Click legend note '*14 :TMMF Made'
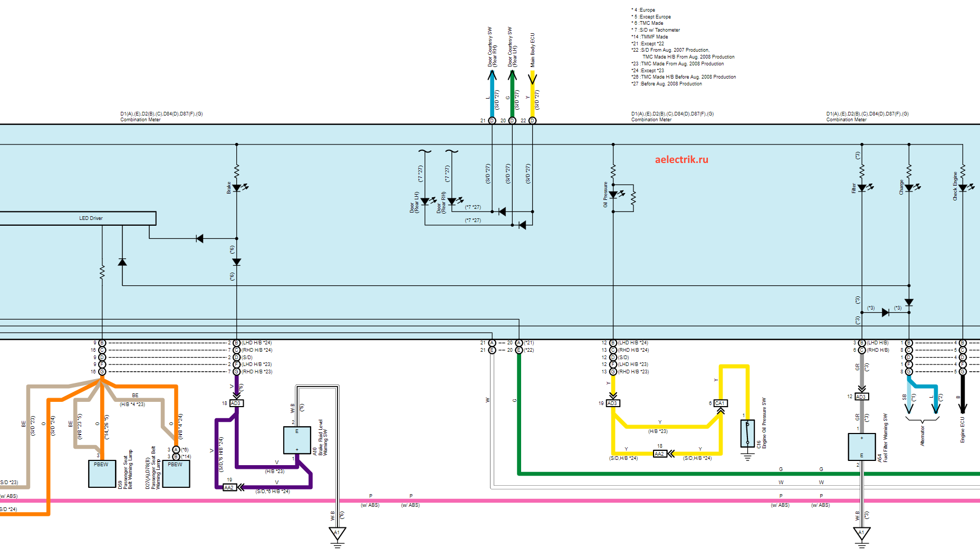The width and height of the screenshot is (980, 549). (650, 37)
